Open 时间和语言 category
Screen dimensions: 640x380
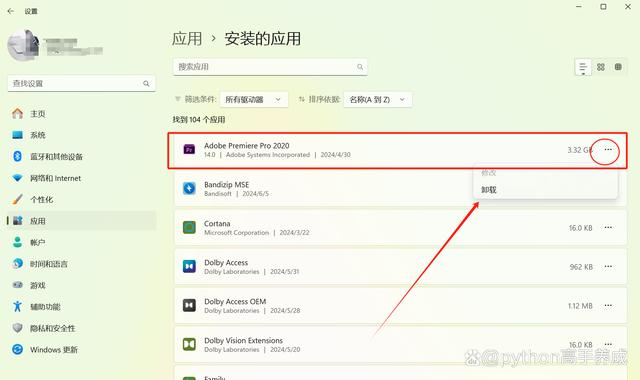point(81,264)
